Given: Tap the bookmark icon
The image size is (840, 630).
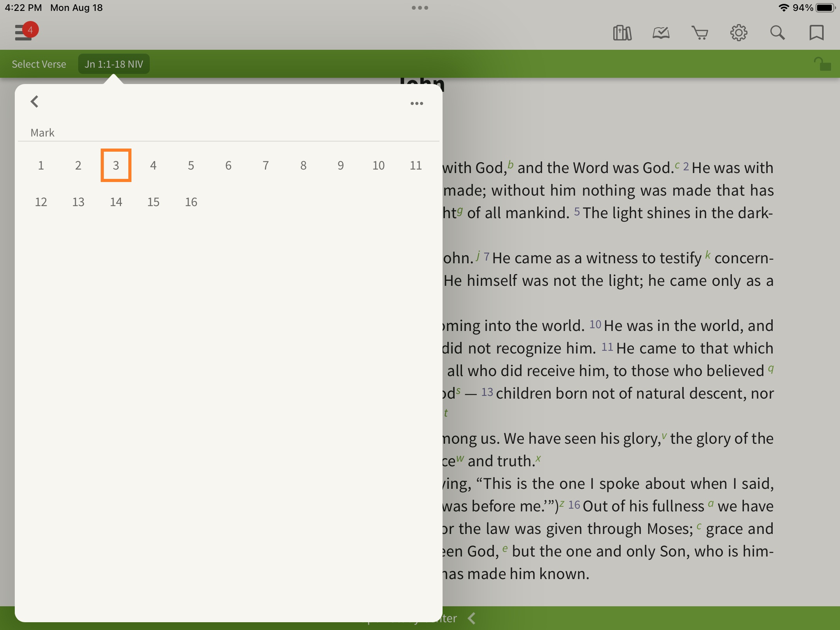Looking at the screenshot, I should [816, 33].
